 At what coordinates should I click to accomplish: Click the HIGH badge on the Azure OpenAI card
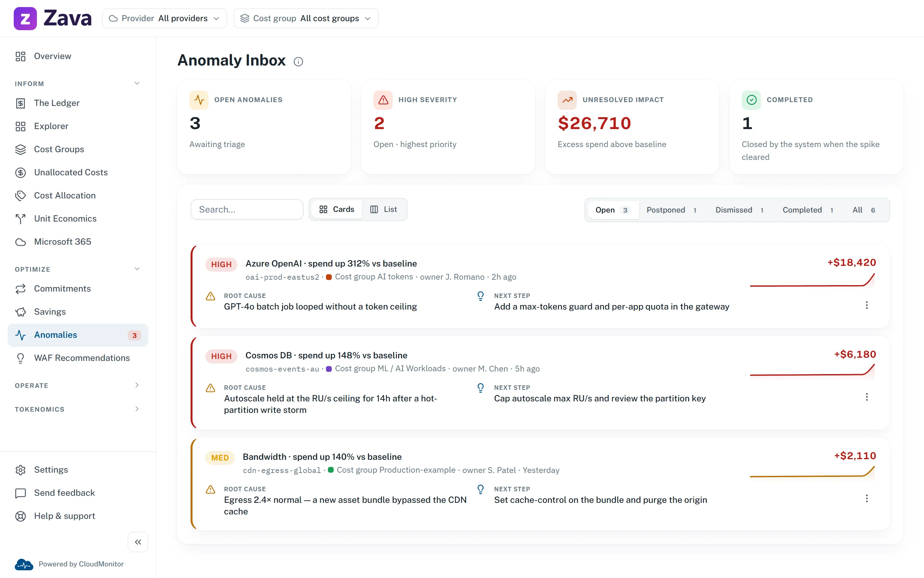coord(221,264)
